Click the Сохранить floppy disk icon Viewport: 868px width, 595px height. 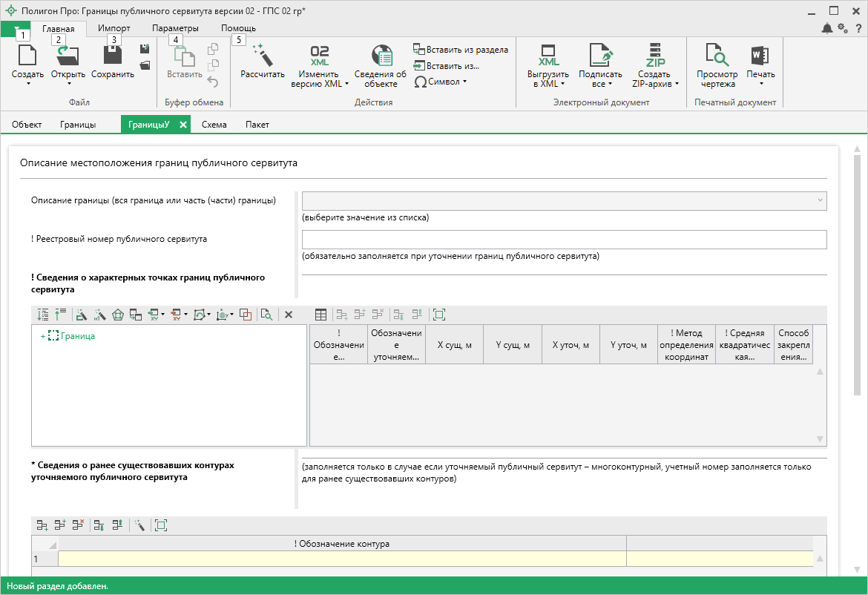pos(113,56)
